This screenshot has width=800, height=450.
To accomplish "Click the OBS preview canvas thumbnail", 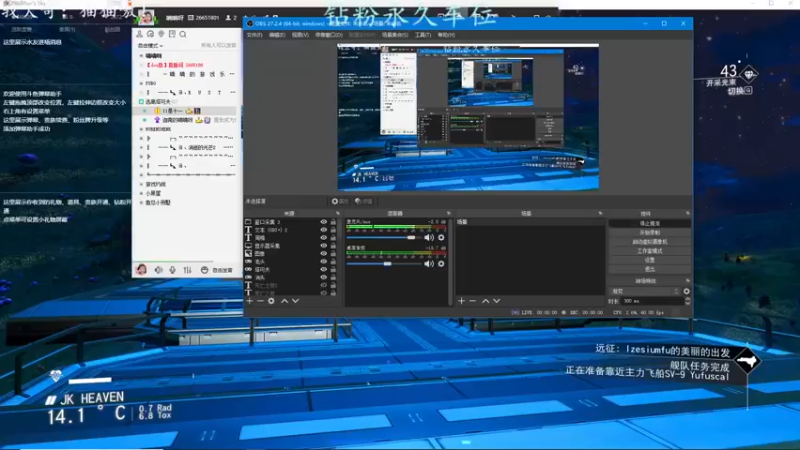I will coord(468,117).
